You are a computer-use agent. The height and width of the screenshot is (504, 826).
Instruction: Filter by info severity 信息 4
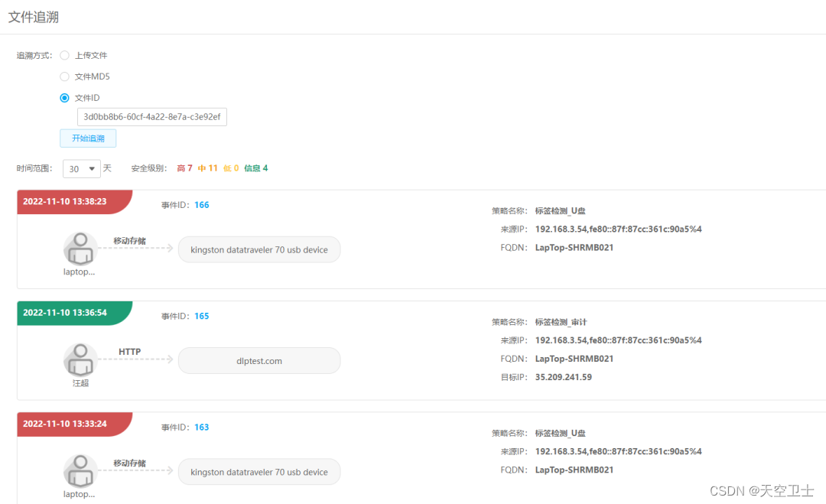[x=255, y=168]
